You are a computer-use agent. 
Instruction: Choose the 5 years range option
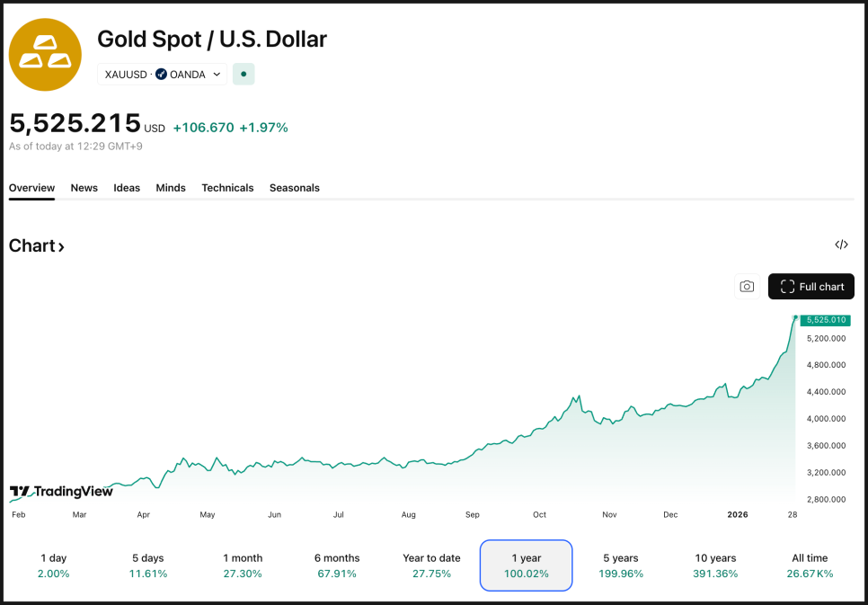click(620, 565)
